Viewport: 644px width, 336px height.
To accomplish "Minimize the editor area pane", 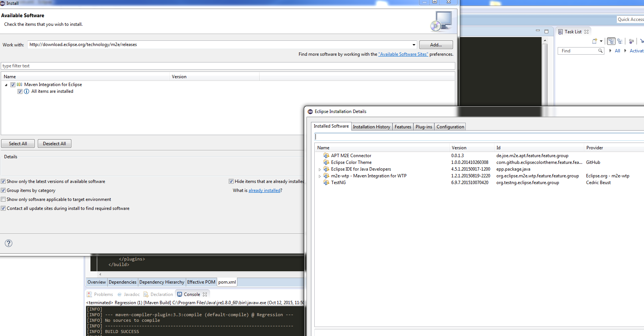I will (538, 31).
